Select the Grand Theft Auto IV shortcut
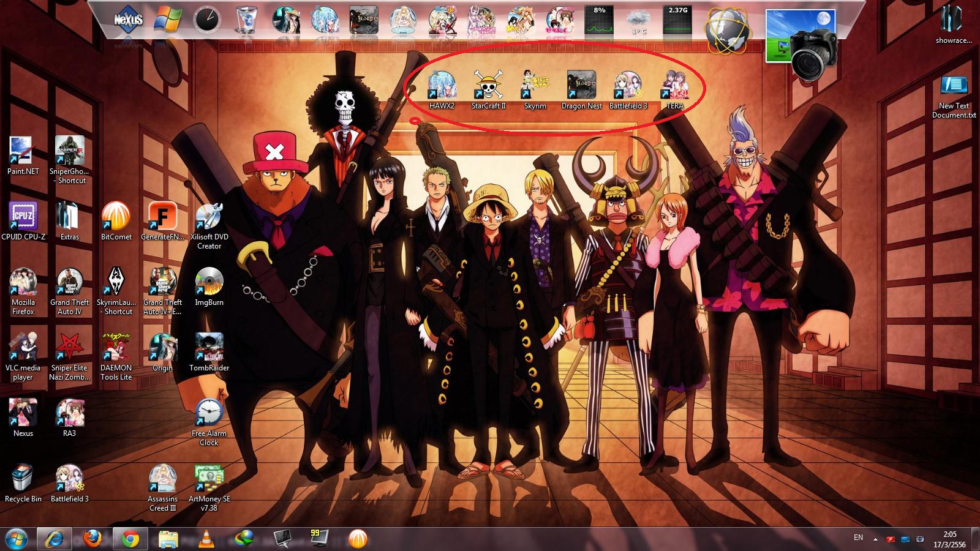The image size is (980, 551). [x=70, y=291]
